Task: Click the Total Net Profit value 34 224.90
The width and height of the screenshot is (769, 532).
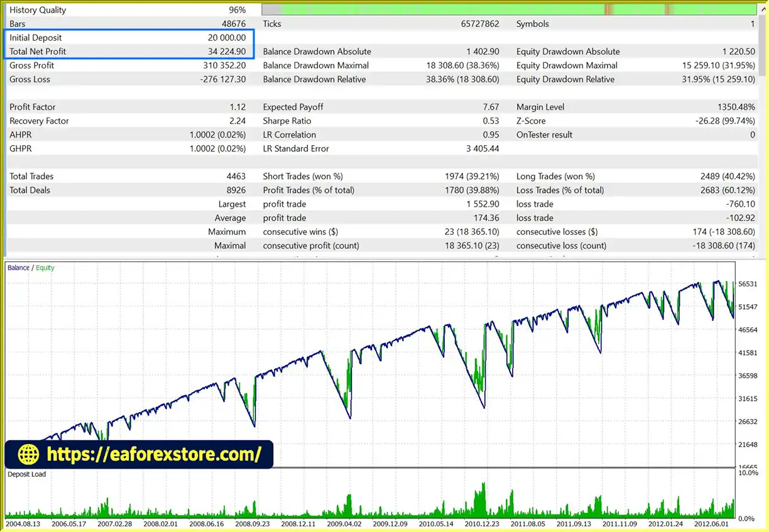Action: [x=227, y=52]
